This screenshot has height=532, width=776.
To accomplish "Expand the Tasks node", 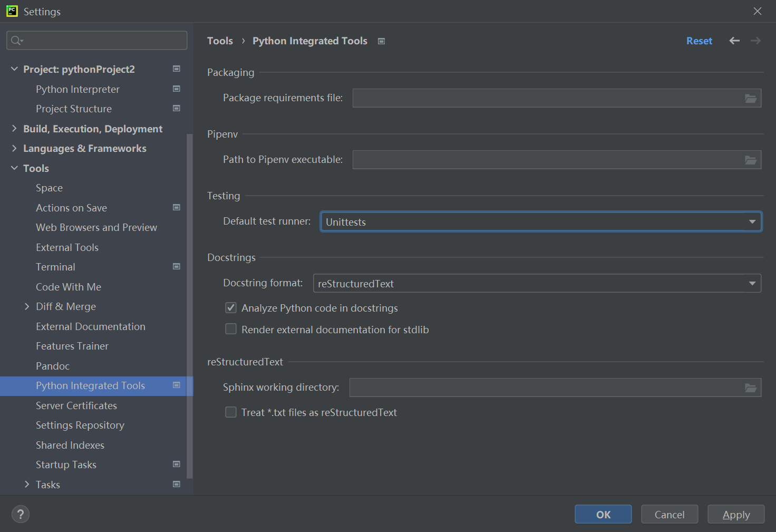I will (27, 485).
